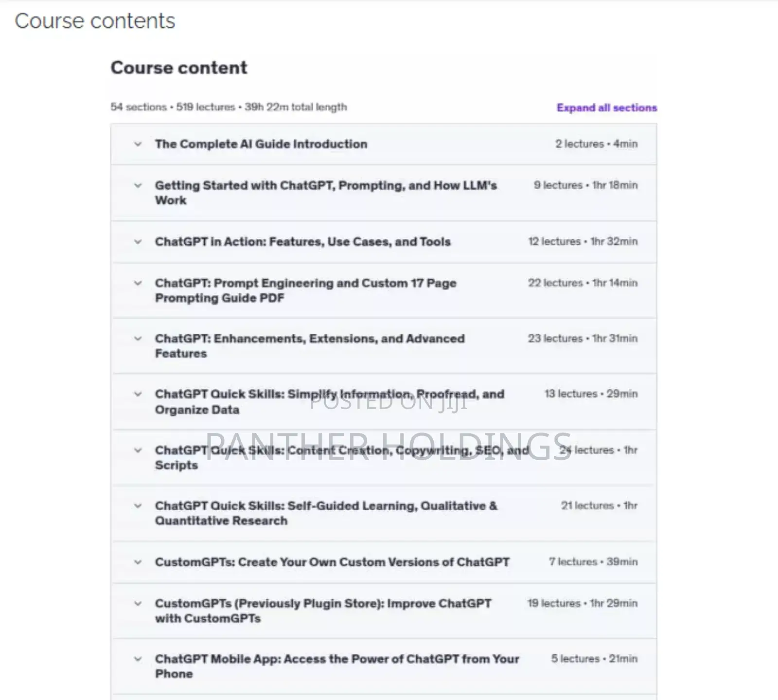Open CustomGPTs Previously Plugin Store section

click(323, 610)
